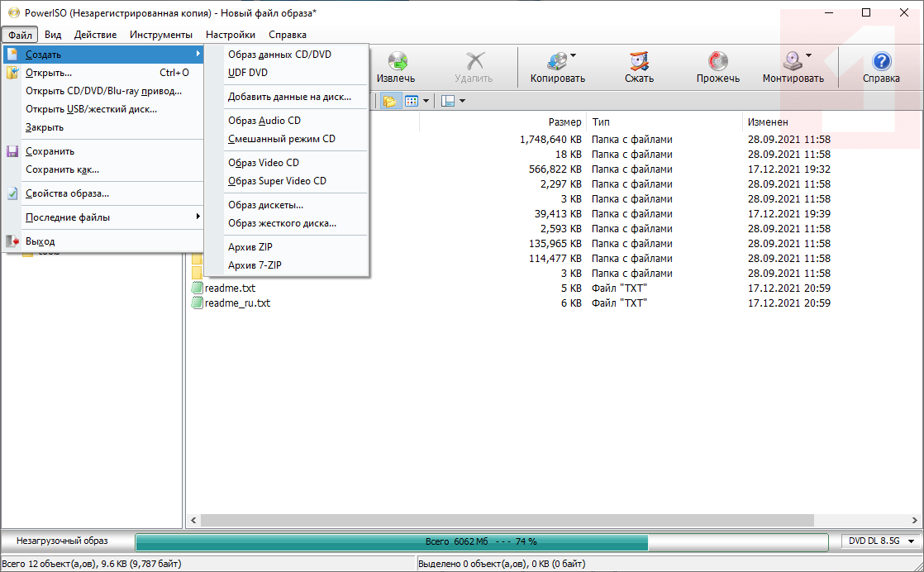Open the Файл menu

tap(20, 35)
